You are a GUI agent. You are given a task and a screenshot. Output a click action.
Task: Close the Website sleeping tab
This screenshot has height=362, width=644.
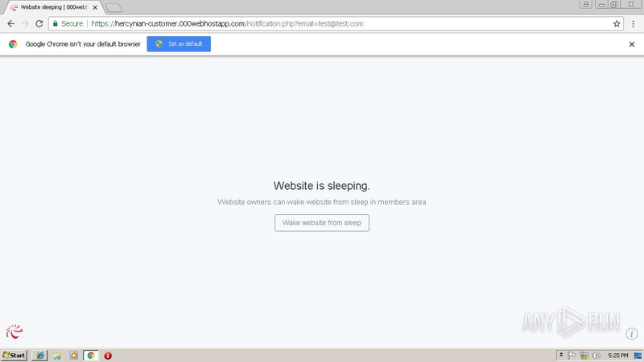tap(95, 7)
